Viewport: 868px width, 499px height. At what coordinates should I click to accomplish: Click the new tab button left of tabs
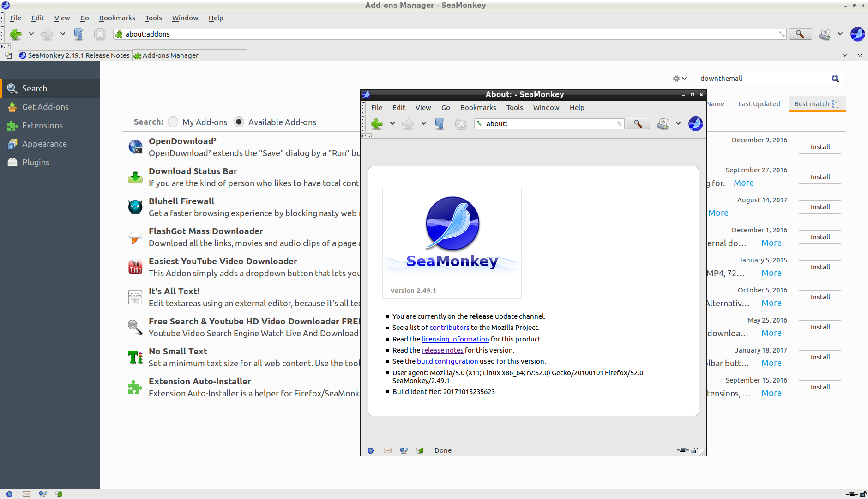point(8,55)
